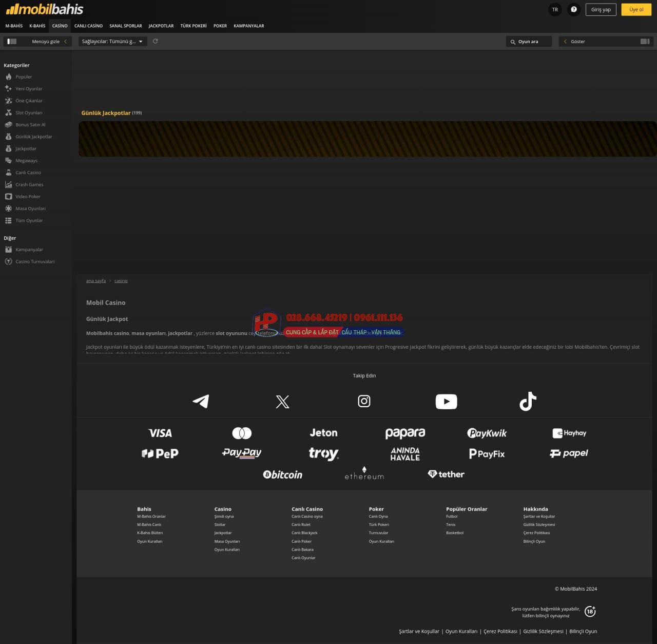
Task: Click the Günlük Jackpotlar banner strip
Action: click(x=368, y=139)
